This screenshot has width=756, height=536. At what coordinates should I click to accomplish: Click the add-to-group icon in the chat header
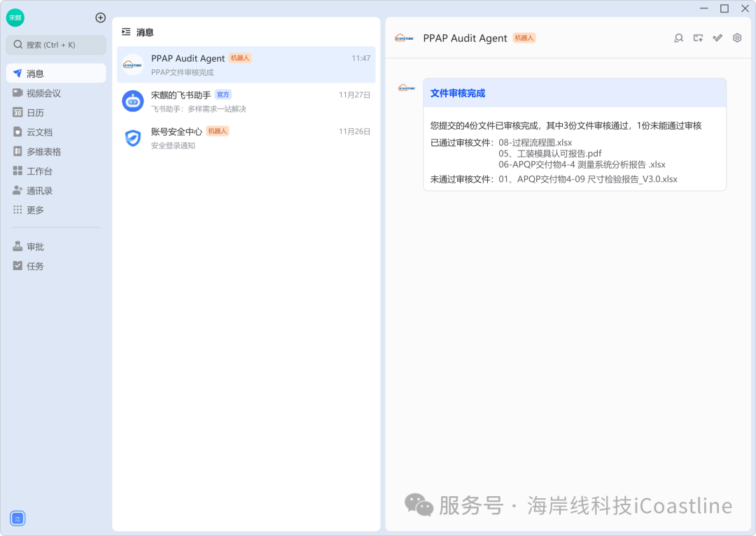coord(698,38)
